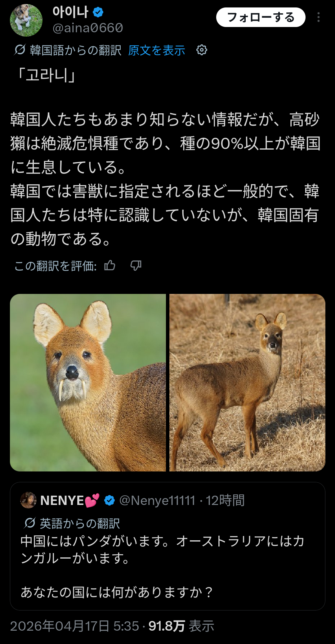Tap translation icon beside 英語からの翻訳
Image resolution: width=335 pixels, height=644 pixels.
[30, 523]
